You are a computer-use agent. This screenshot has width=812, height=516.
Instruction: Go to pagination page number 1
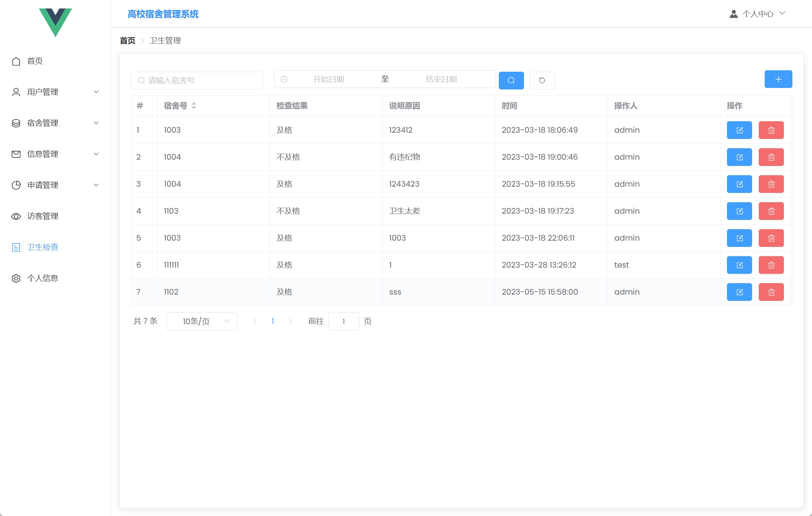tap(273, 321)
